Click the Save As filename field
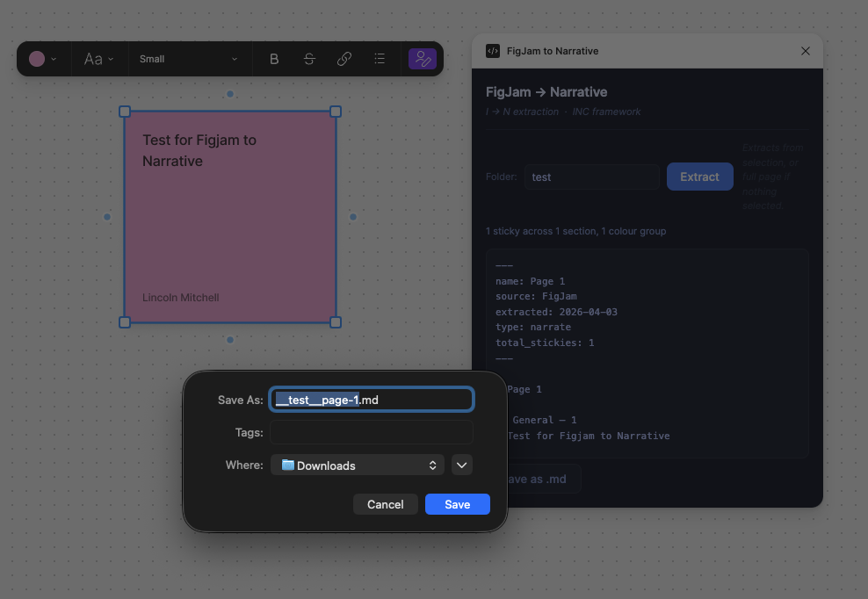The height and width of the screenshot is (599, 868). pyautogui.click(x=372, y=400)
